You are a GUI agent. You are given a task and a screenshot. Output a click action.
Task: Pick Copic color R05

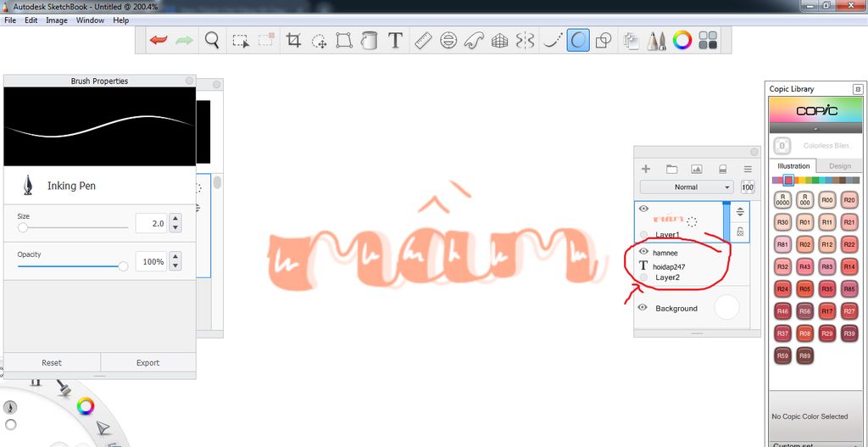[x=805, y=288]
